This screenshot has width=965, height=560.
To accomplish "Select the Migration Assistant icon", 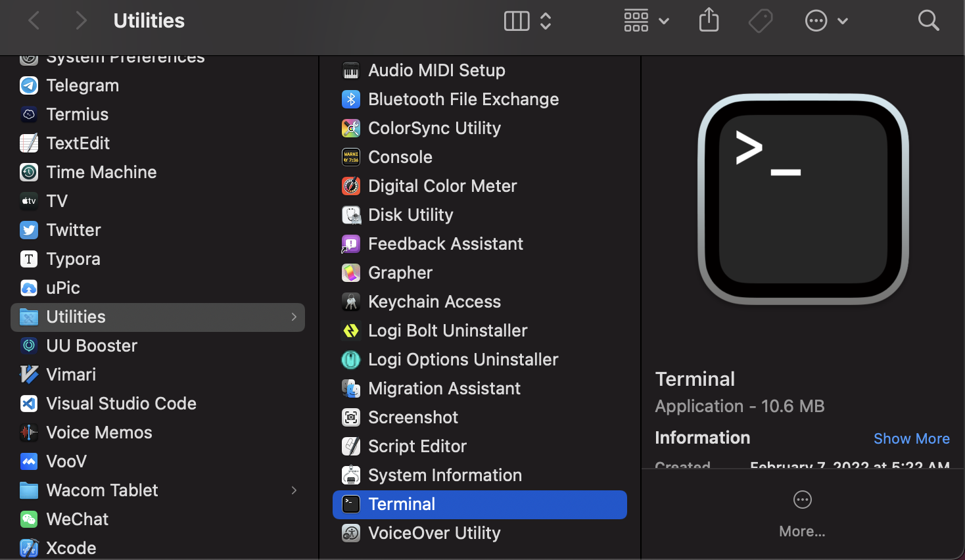I will [x=351, y=388].
